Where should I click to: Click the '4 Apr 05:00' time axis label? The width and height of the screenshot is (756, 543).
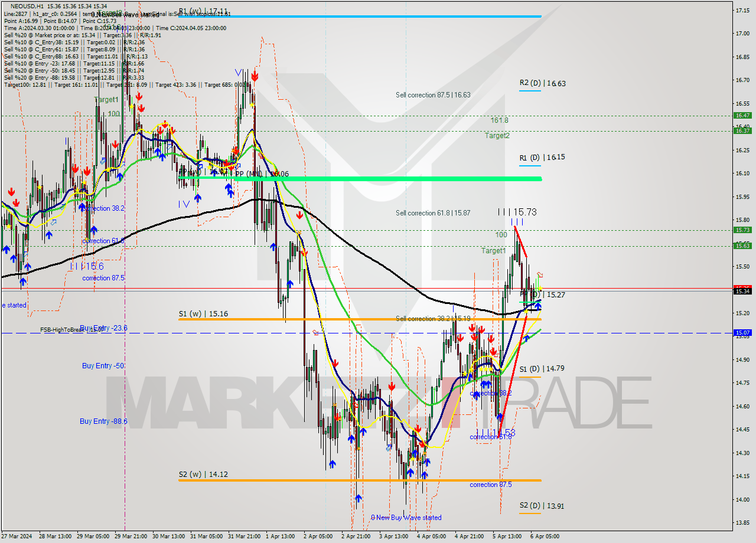[x=431, y=537]
